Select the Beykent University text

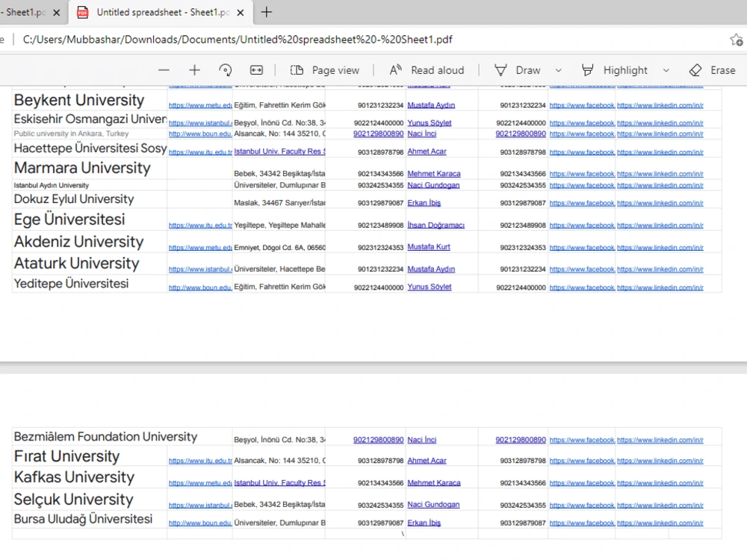79,100
